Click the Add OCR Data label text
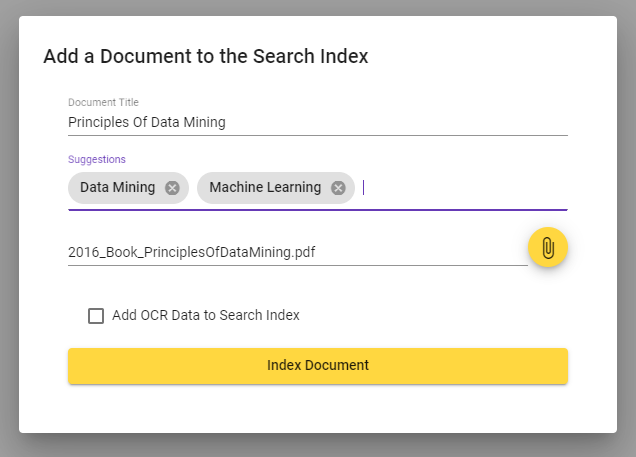The image size is (636, 457). pos(206,315)
